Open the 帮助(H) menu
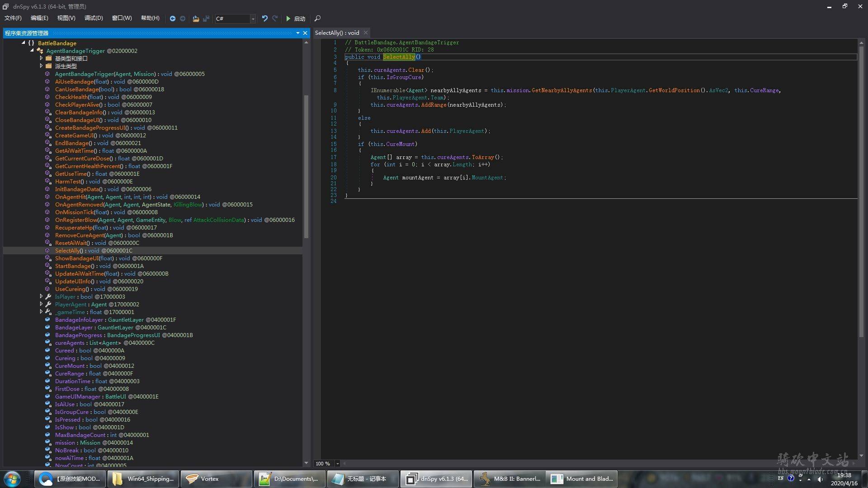 tap(150, 18)
